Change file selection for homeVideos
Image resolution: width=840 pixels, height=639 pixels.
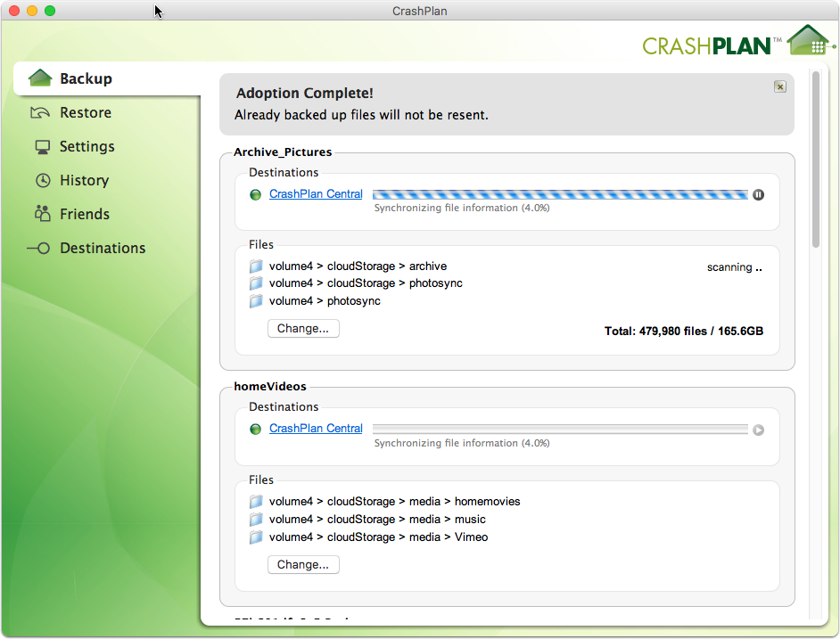[303, 564]
